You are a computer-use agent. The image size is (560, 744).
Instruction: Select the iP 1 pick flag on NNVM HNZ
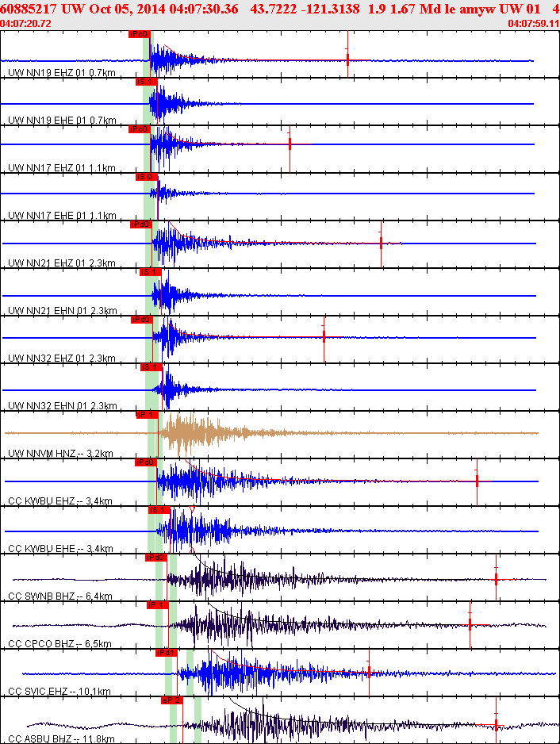(x=147, y=415)
